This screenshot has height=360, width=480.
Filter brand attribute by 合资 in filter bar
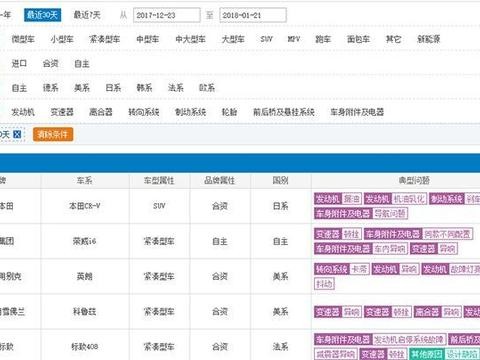[51, 63]
